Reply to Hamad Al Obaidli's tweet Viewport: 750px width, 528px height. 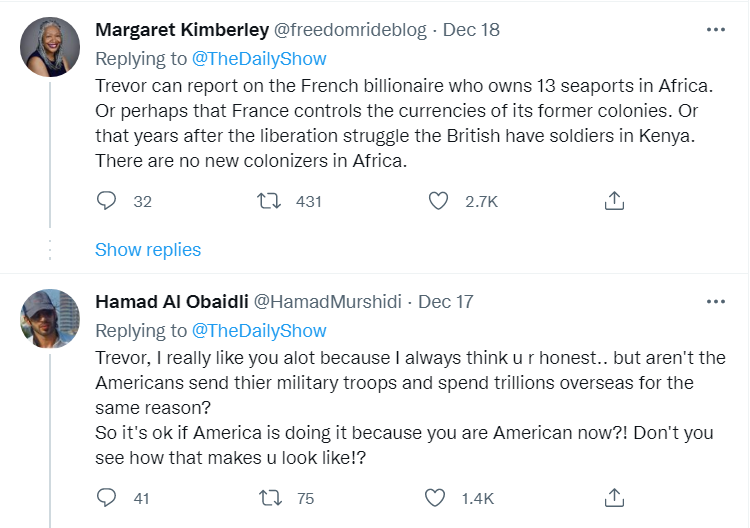click(x=107, y=496)
